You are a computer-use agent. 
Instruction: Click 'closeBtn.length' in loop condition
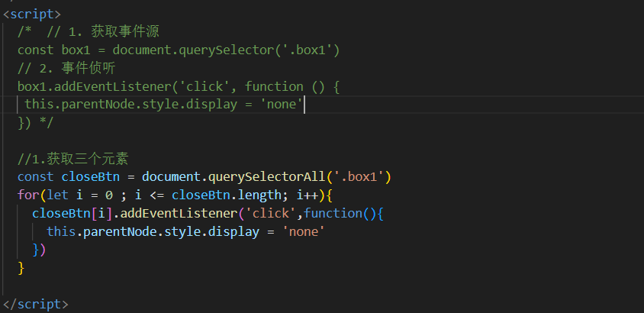point(227,195)
